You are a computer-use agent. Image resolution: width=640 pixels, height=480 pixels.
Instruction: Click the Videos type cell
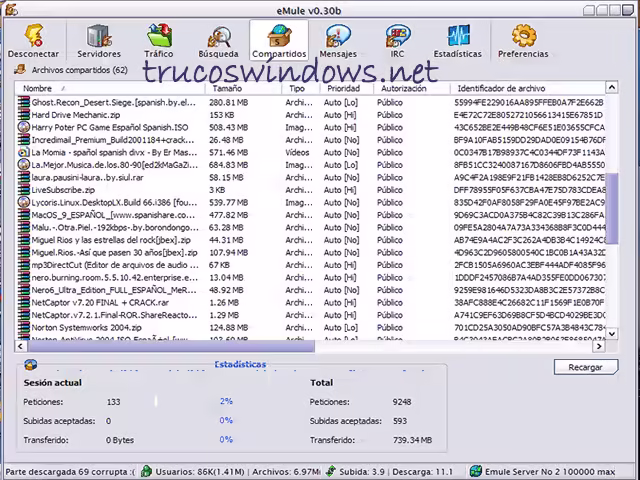[x=297, y=152]
